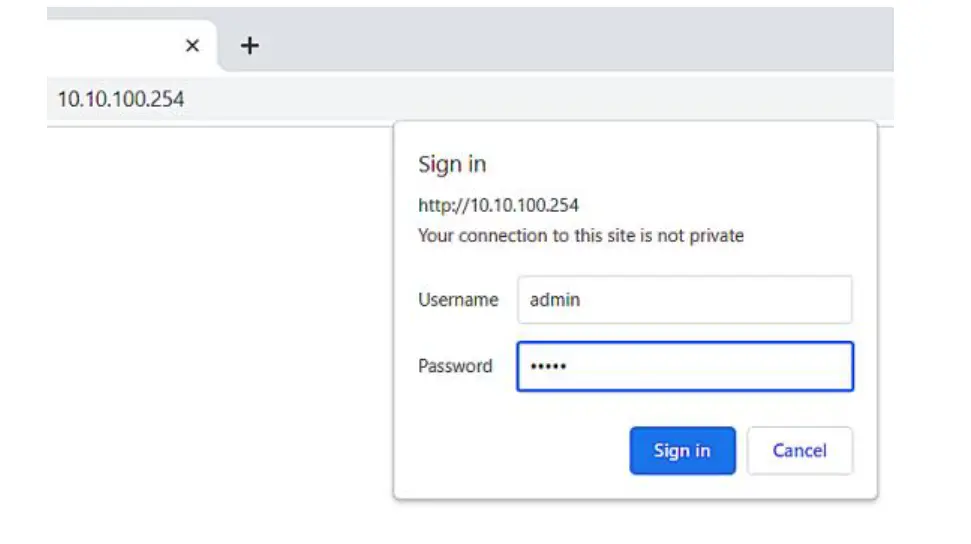Click the masked password dots

pyautogui.click(x=548, y=366)
